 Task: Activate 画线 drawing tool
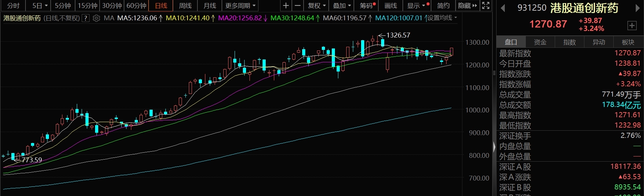click(391, 6)
